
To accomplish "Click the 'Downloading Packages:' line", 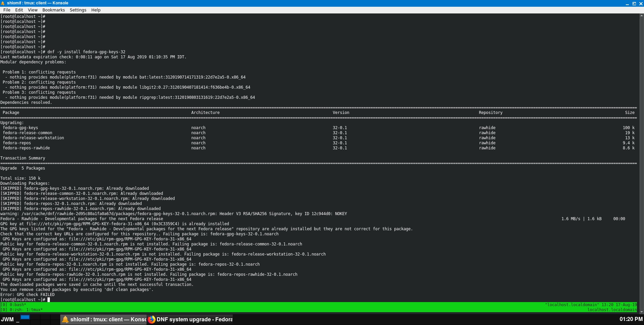I will click(x=25, y=183).
